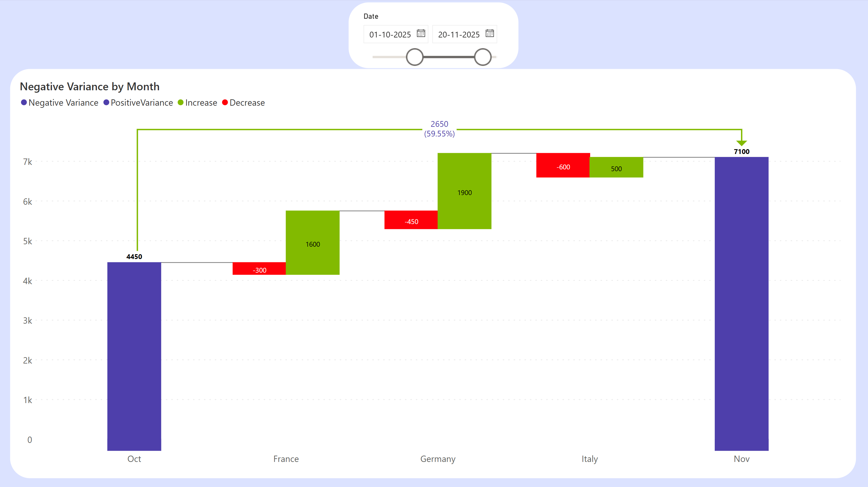
Task: Select the purple Nov total bar
Action: 741,303
